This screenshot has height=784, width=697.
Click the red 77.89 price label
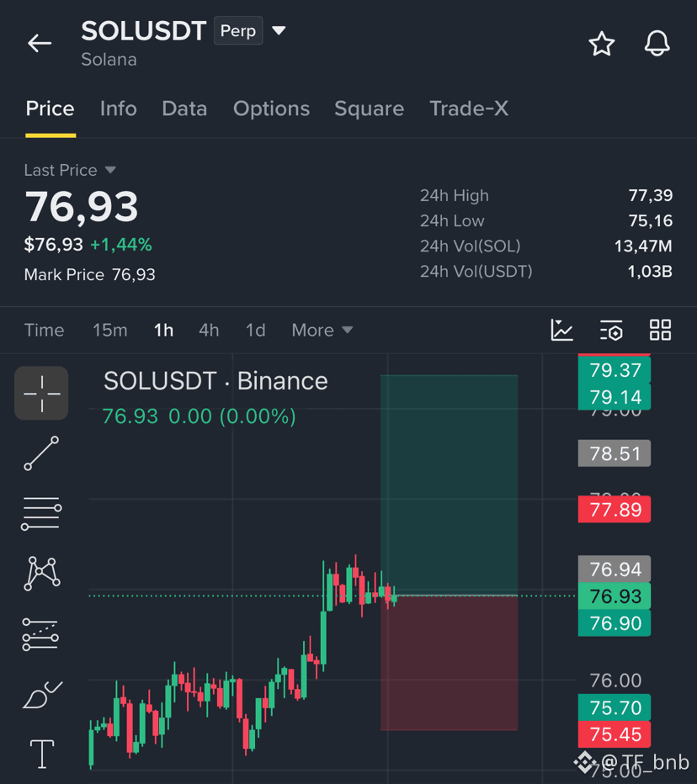tap(615, 509)
